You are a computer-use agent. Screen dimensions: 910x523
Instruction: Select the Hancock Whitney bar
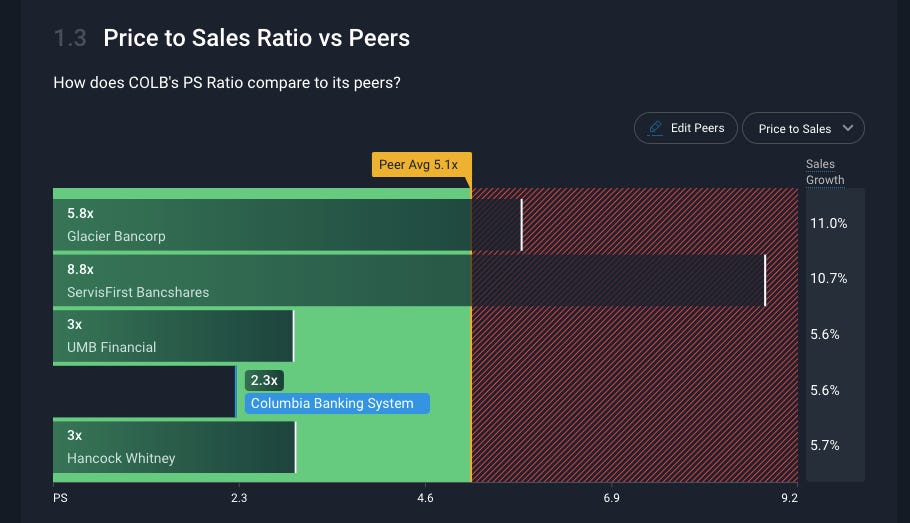tap(174, 447)
